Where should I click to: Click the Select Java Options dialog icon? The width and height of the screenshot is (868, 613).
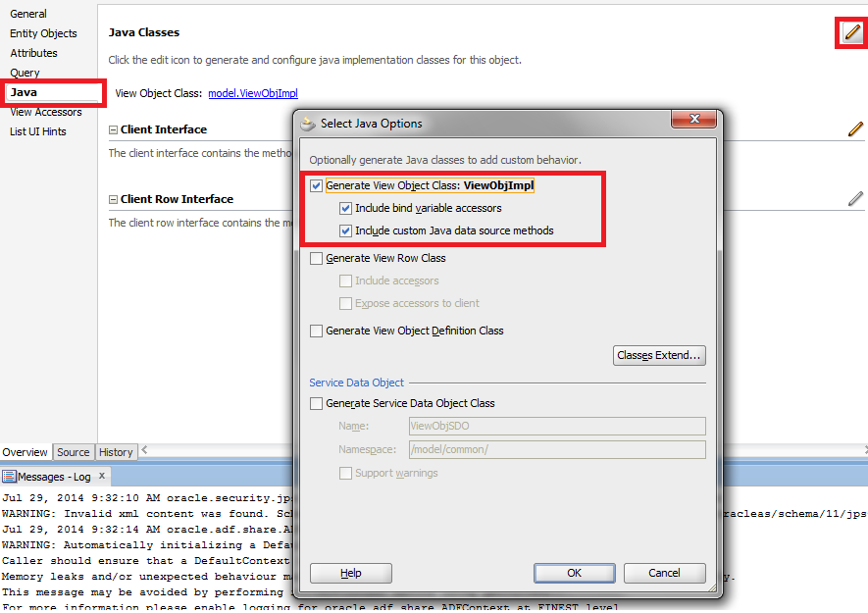[x=308, y=124]
